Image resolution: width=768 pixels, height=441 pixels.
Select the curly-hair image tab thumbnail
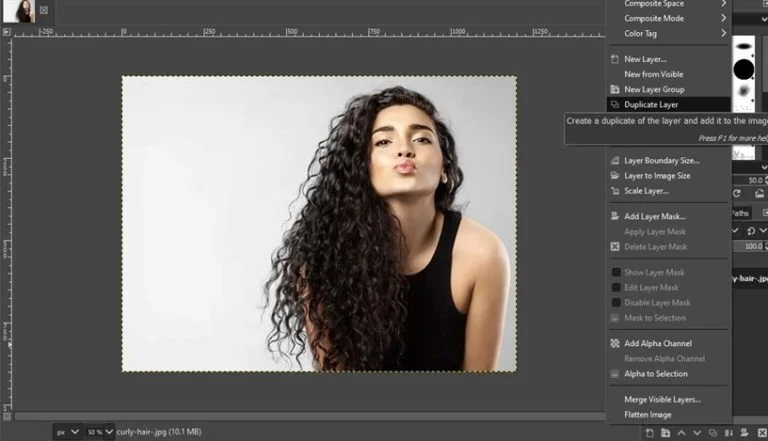pos(19,11)
